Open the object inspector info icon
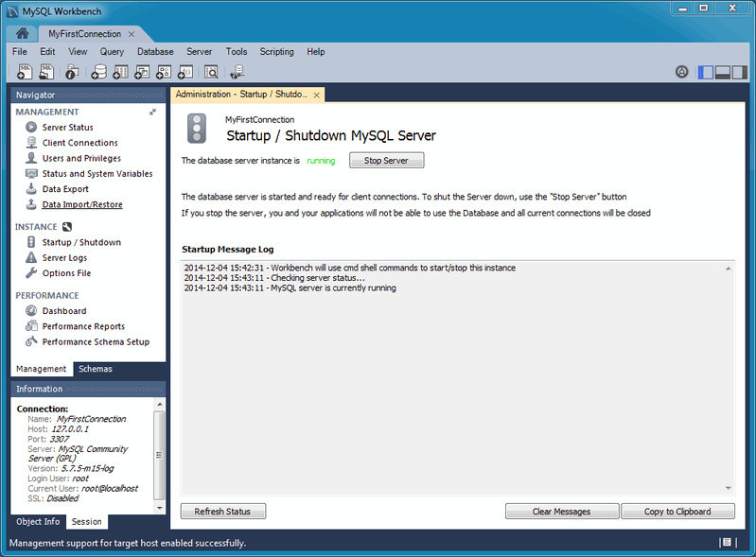The height and width of the screenshot is (557, 756). [x=72, y=72]
